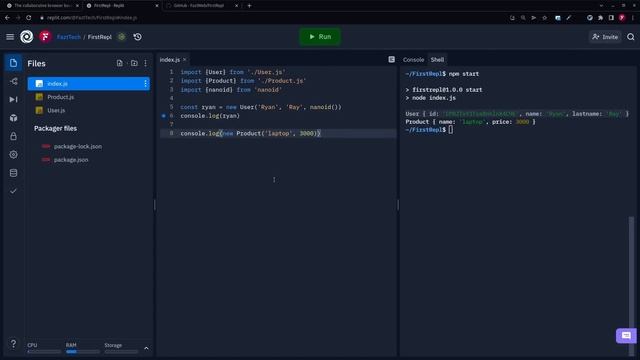The height and width of the screenshot is (360, 640).
Task: Switch to the GitHub browser tab
Action: tap(202, 6)
